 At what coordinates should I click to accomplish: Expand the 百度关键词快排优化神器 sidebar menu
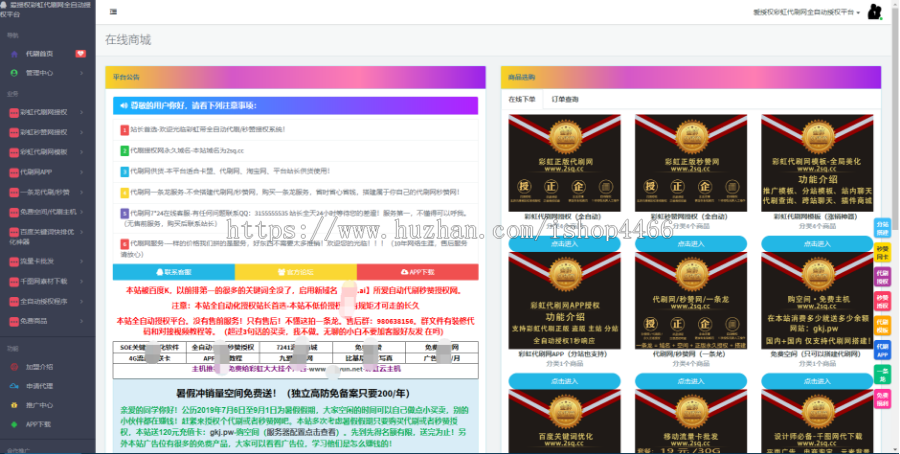48,236
